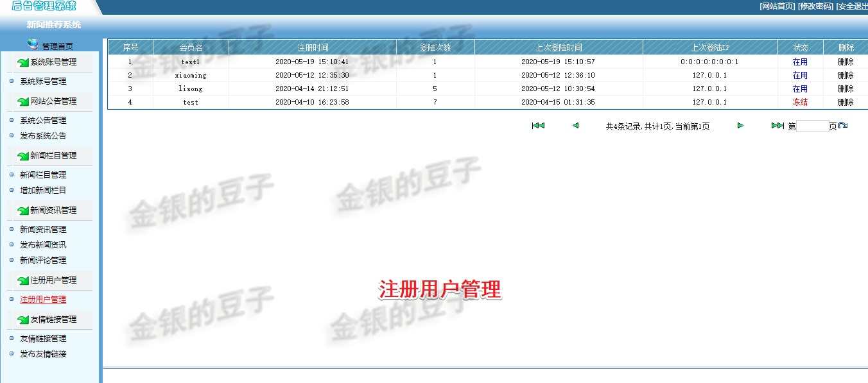
Task: Click the 管理首页 globe icon
Action: click(32, 44)
